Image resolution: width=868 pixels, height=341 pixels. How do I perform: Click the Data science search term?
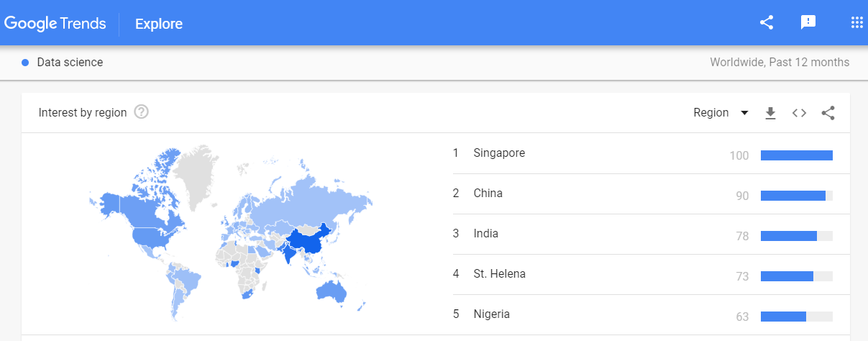70,63
